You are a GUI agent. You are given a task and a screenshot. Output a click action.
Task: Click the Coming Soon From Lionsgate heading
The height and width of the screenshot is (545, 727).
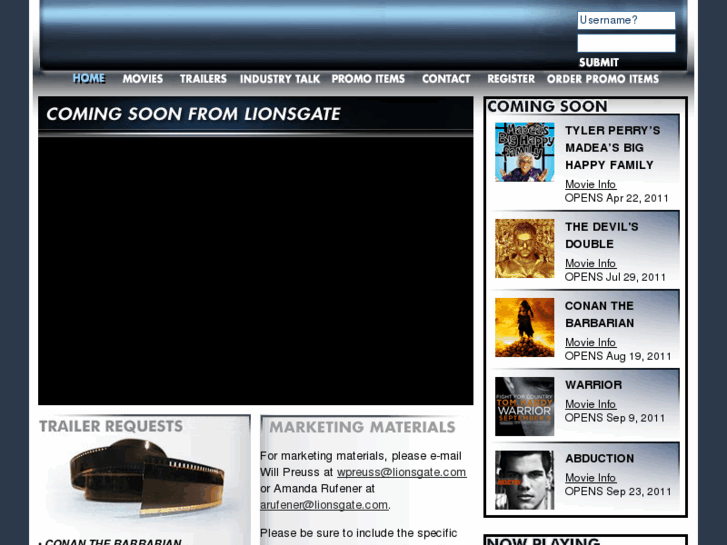(x=193, y=114)
